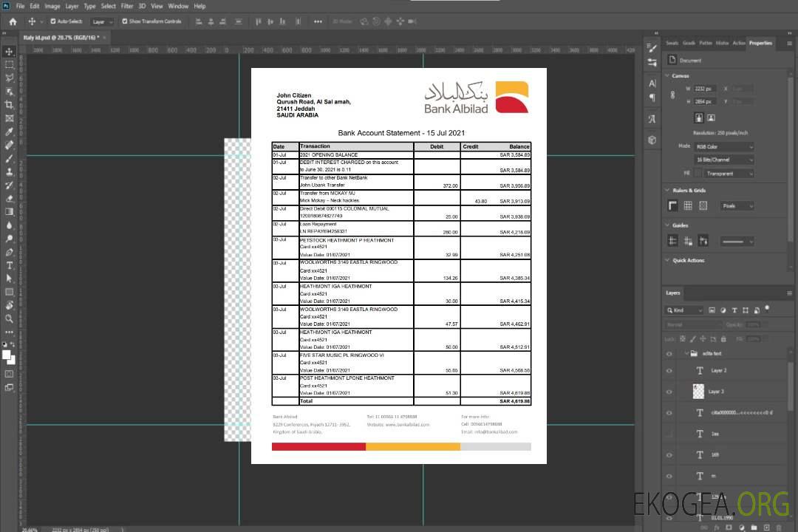This screenshot has height=532, width=798.
Task: Toggle Show Transform Controls checkbox
Action: click(125, 21)
